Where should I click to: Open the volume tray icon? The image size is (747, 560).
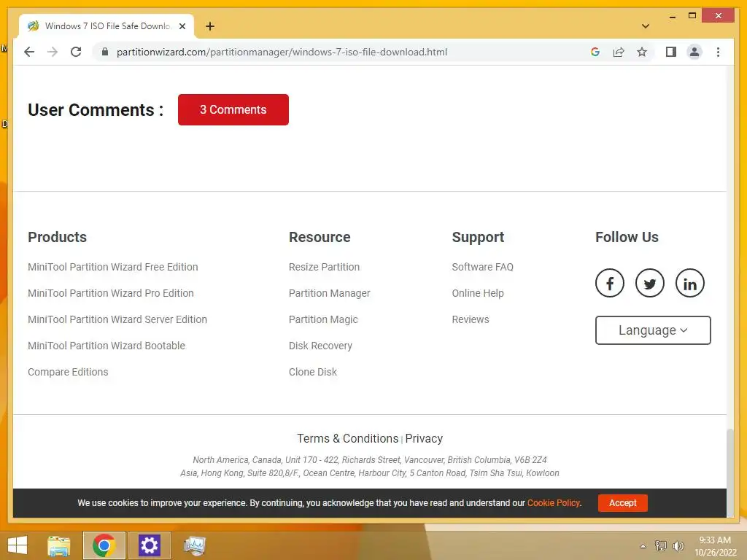coord(678,545)
